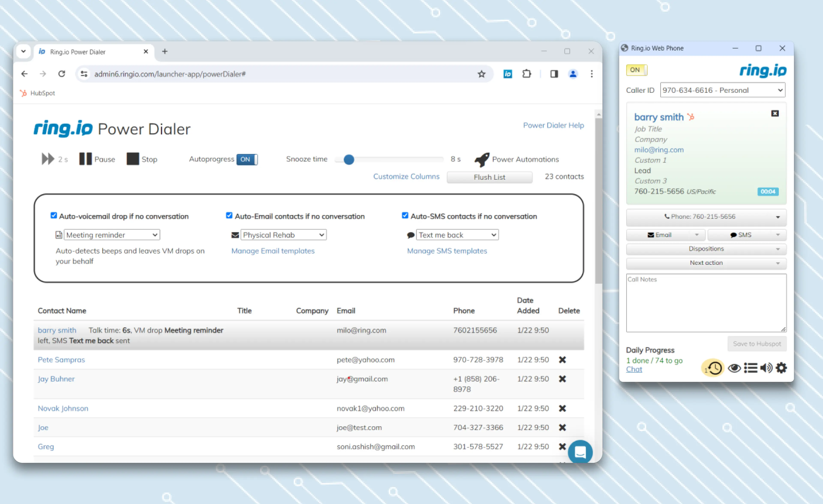This screenshot has width=823, height=504.
Task: Open the Intercom chat bubble at bottom right
Action: click(x=580, y=452)
